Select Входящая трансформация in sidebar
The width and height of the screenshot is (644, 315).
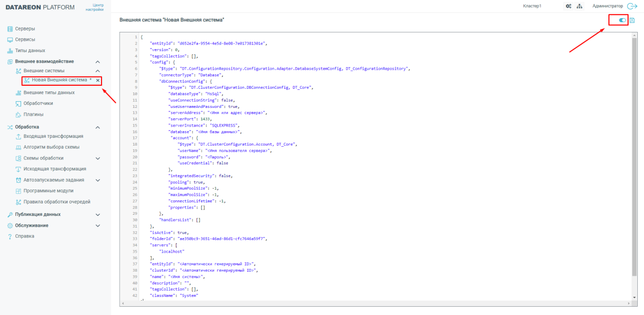tap(53, 136)
